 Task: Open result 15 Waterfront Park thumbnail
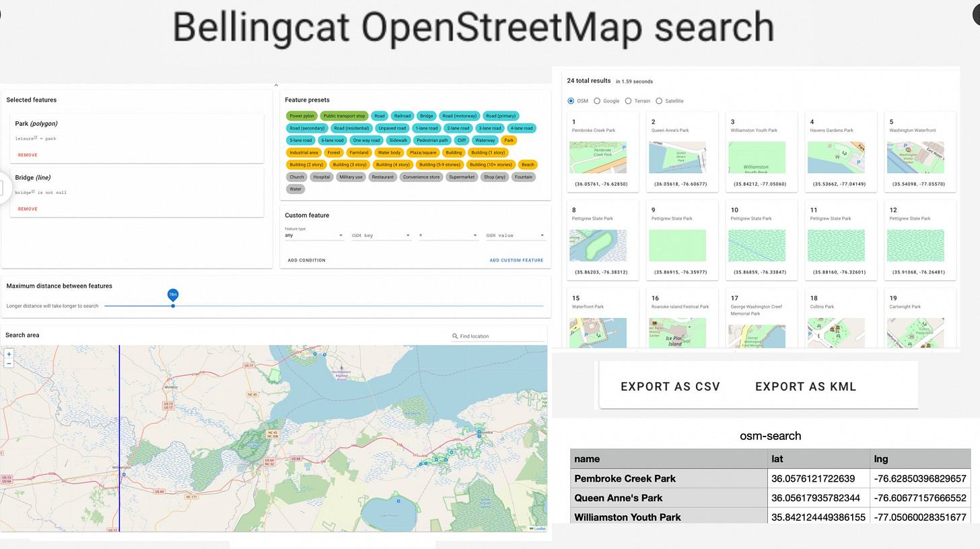pos(598,333)
